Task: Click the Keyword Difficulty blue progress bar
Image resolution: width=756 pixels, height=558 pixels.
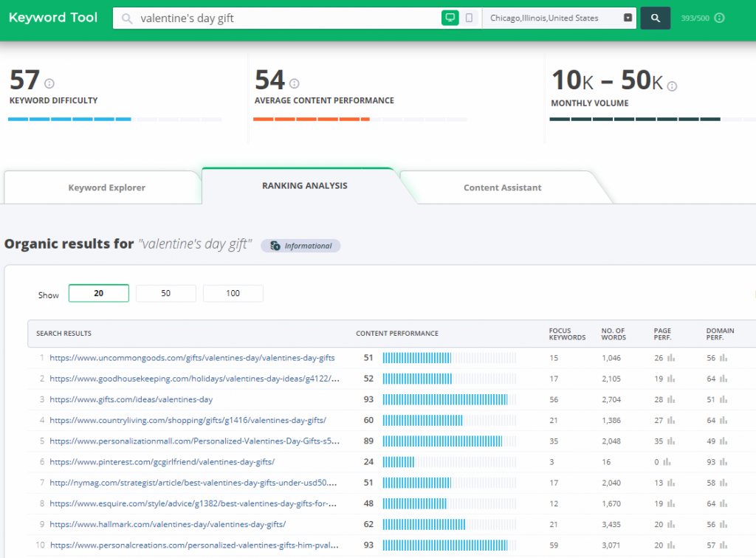Action: tap(114, 119)
